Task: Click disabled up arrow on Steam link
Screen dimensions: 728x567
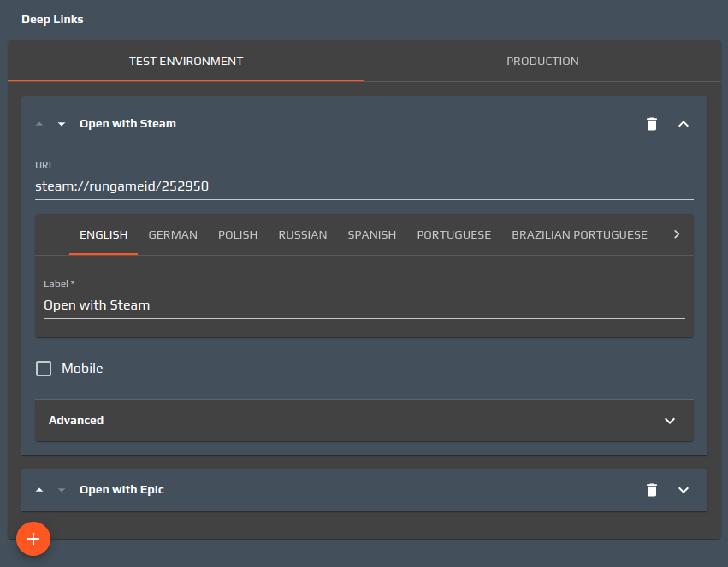Action: coord(39,124)
